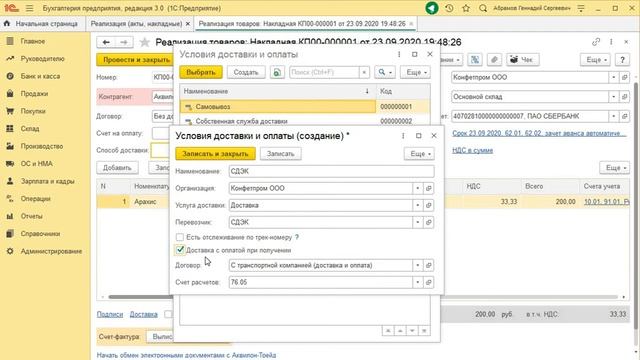Open Администрирование section
Viewport: 640px width, 360px height.
(51, 251)
